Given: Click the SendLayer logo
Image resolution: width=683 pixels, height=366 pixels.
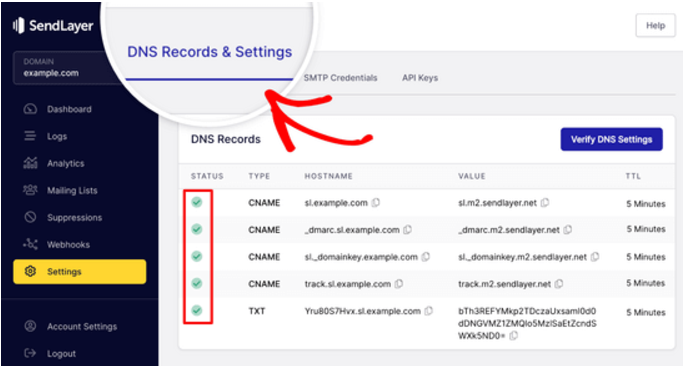Looking at the screenshot, I should [x=53, y=26].
